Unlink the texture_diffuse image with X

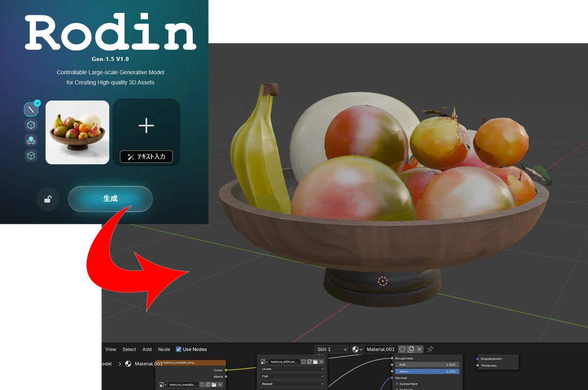pos(321,362)
